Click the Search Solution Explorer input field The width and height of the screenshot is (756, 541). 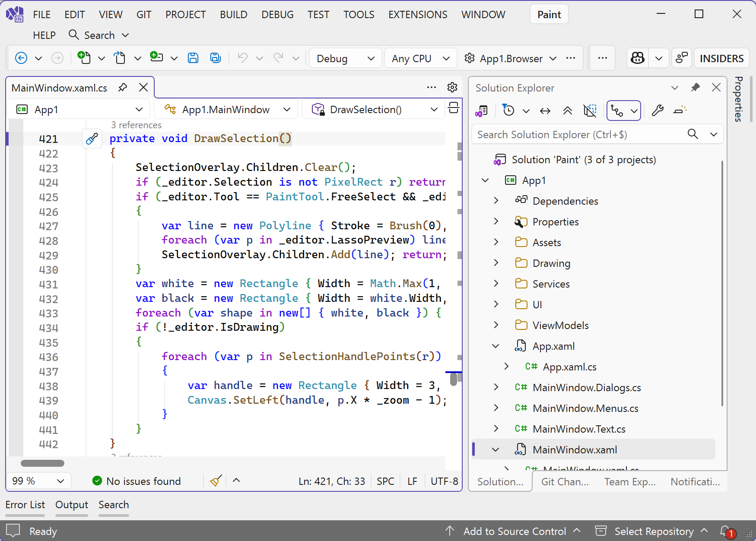click(x=579, y=134)
